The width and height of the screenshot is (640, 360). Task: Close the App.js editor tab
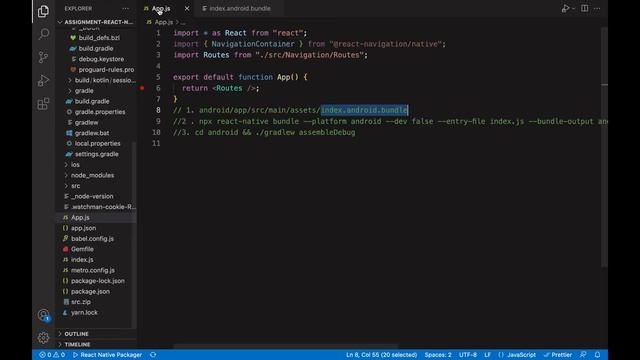pos(187,9)
